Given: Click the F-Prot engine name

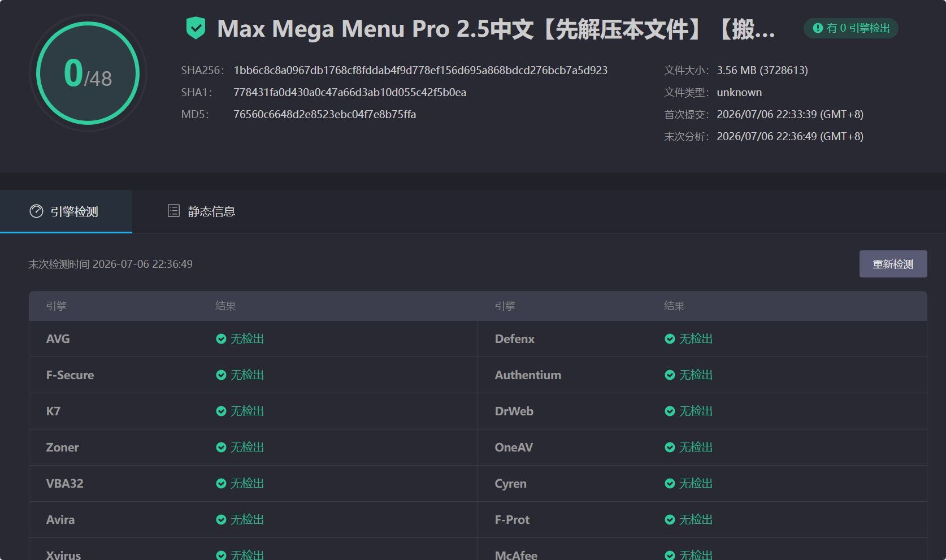Looking at the screenshot, I should (512, 519).
